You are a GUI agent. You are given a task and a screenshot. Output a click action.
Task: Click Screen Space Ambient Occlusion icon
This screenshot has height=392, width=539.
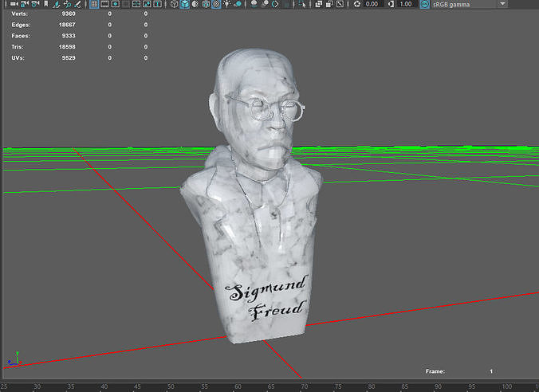(254, 4)
